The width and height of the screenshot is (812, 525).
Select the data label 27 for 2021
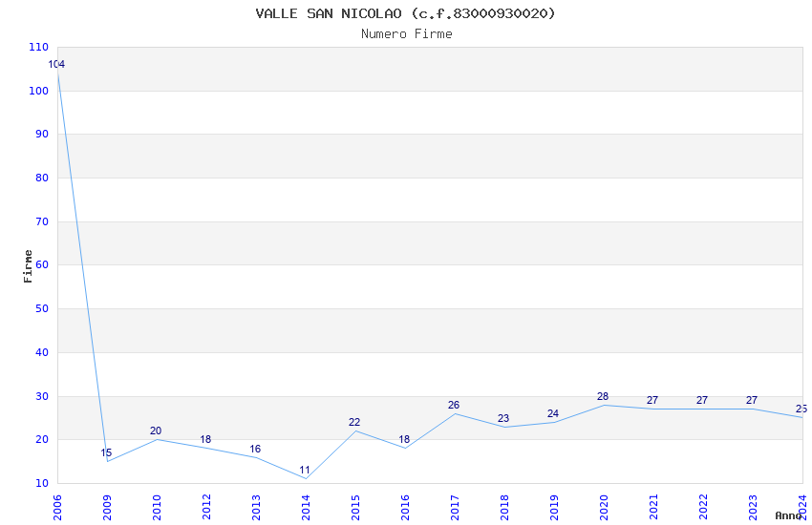[x=652, y=400]
